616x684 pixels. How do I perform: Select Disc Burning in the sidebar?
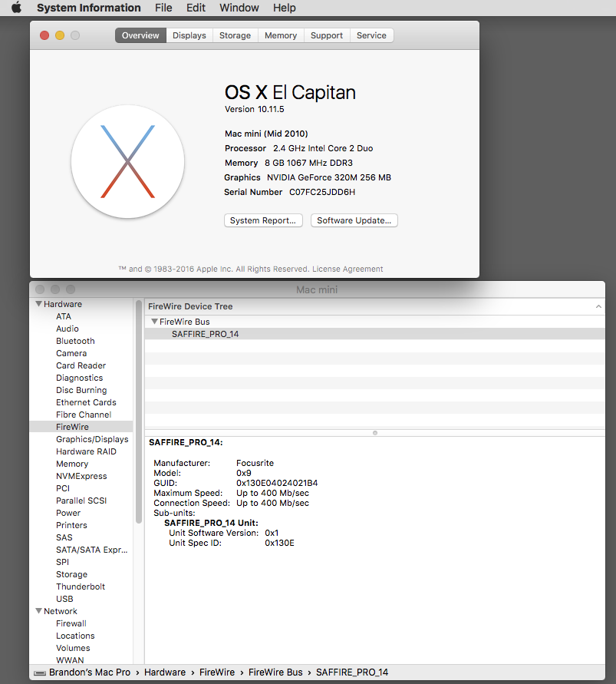(x=81, y=390)
